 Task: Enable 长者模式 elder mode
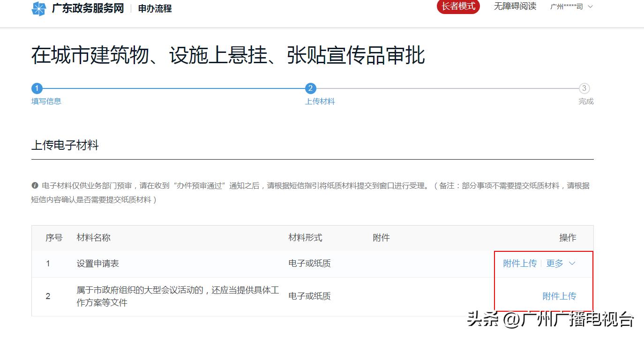[458, 7]
